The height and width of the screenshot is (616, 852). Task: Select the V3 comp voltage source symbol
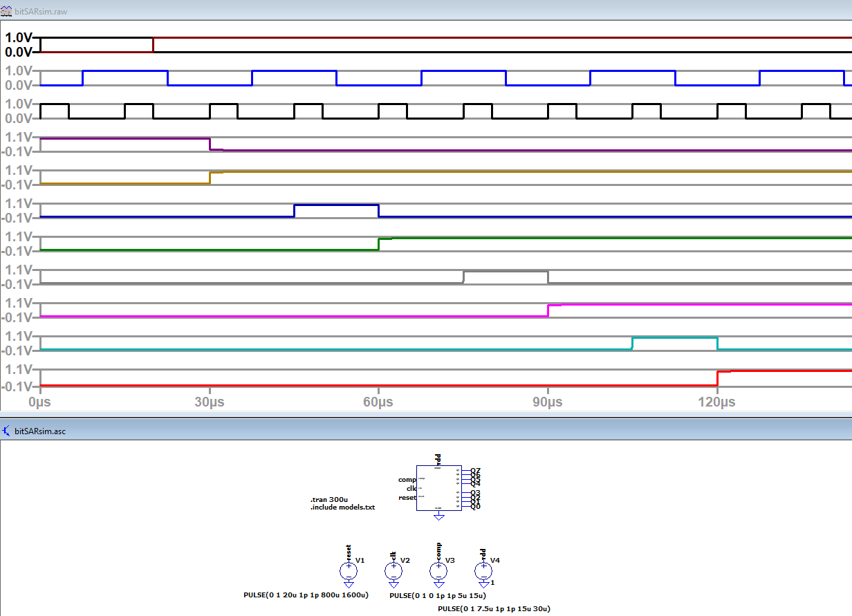coord(438,570)
